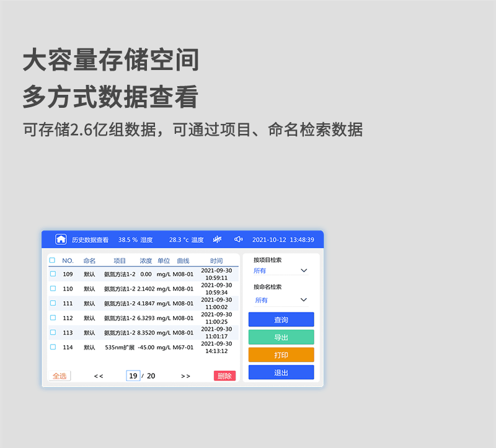This screenshot has width=496, height=448.
Task: Select the checkbox for record 114
Action: point(53,347)
